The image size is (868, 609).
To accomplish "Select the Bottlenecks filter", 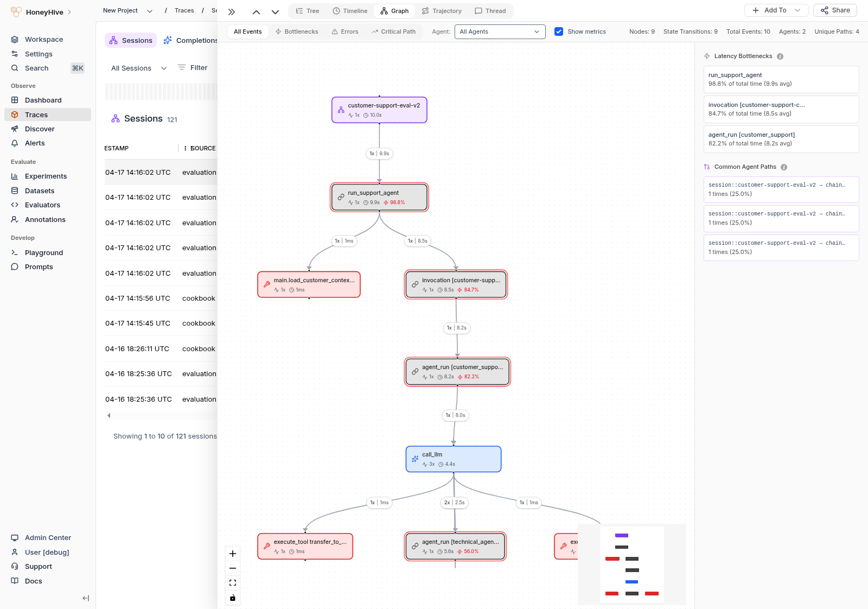I will (297, 31).
